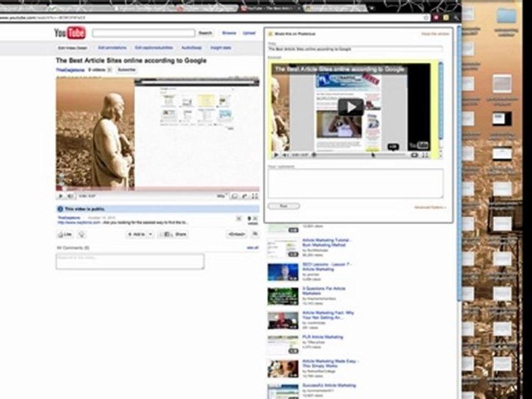
Task: Click the Advanced Options link in popup
Action: click(x=430, y=207)
